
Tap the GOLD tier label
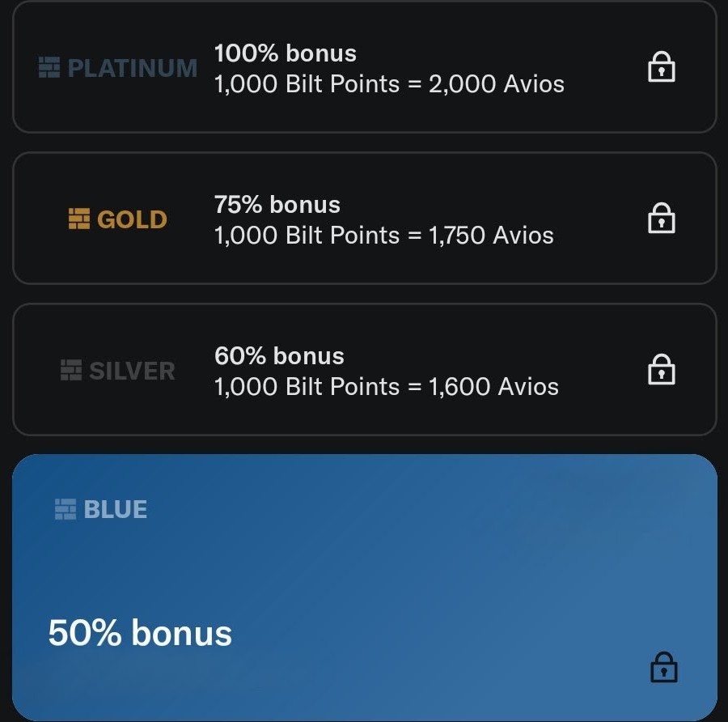coord(132,219)
